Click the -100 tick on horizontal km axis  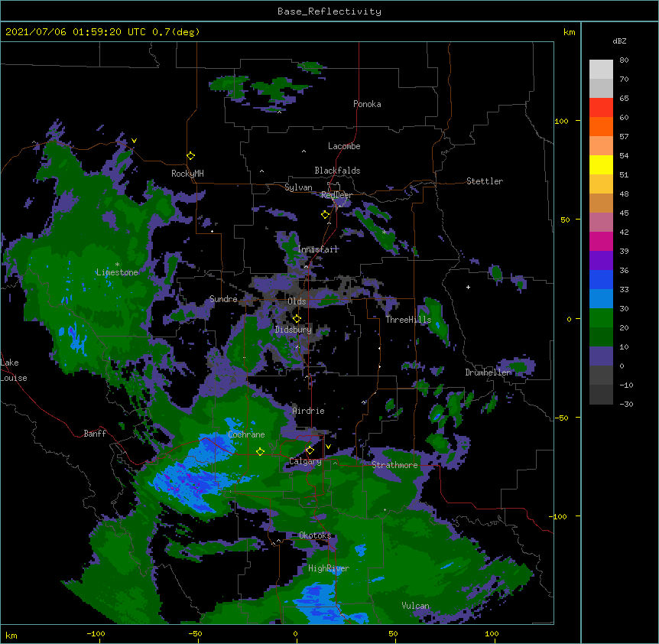pos(96,634)
